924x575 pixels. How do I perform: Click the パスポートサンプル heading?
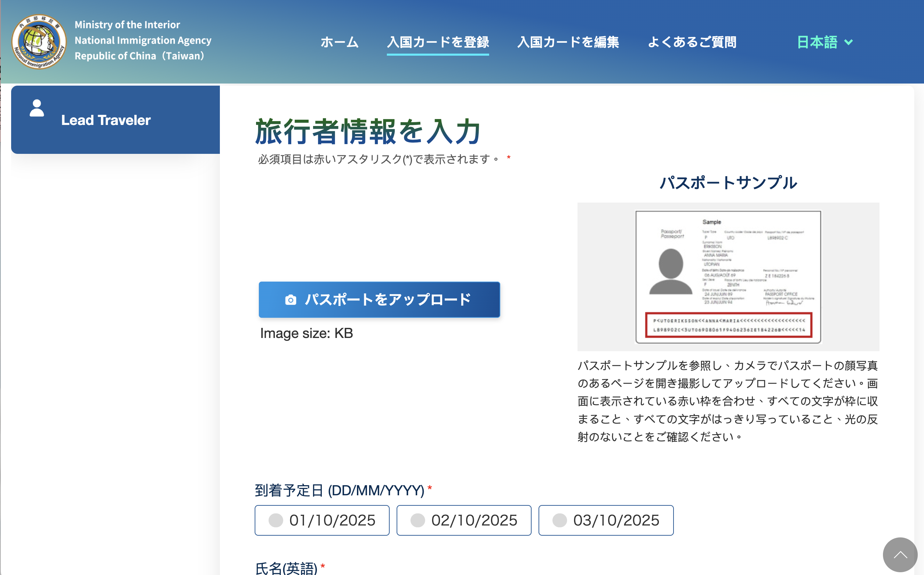click(x=728, y=183)
